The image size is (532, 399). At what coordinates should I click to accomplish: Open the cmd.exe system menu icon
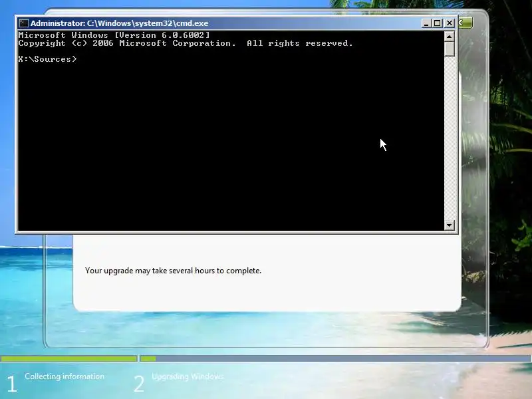[x=23, y=23]
